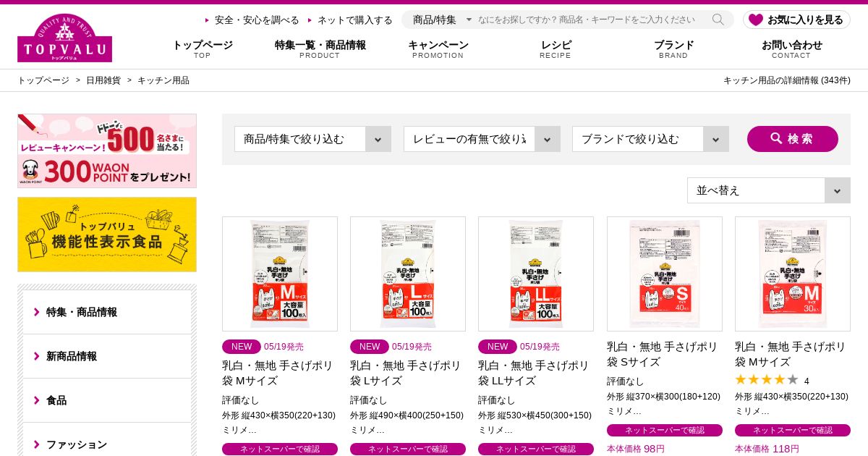Image resolution: width=868 pixels, height=456 pixels.
Task: Click ネットスーパーで確認 under Lサイズ product
Action: 408,449
